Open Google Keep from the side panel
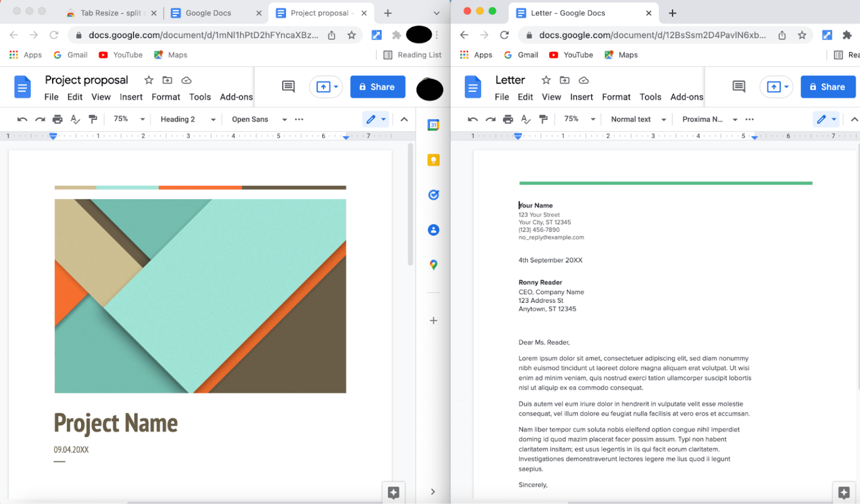860x504 pixels. pos(433,161)
